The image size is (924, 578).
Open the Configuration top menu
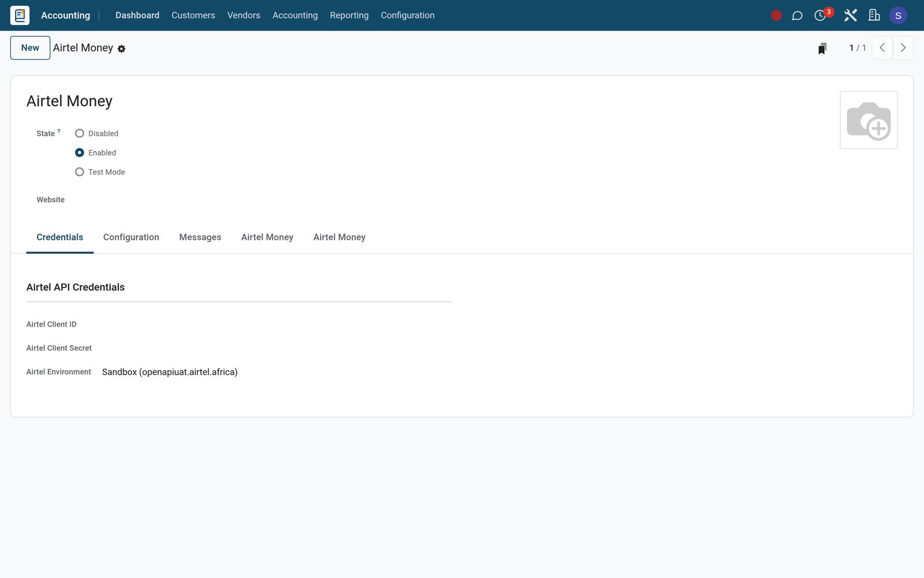[408, 16]
